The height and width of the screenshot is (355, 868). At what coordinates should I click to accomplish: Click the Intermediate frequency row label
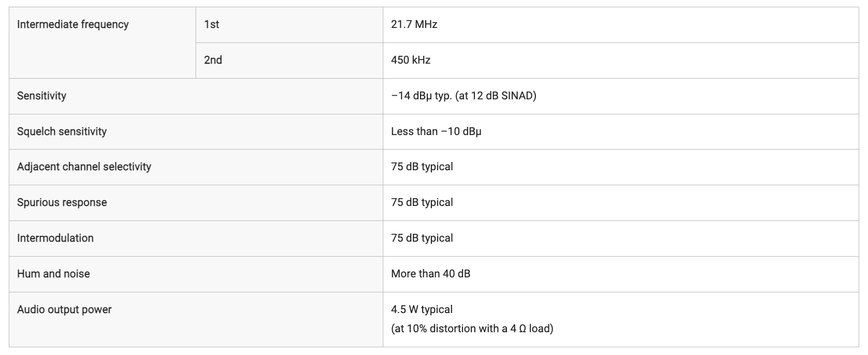pos(73,24)
